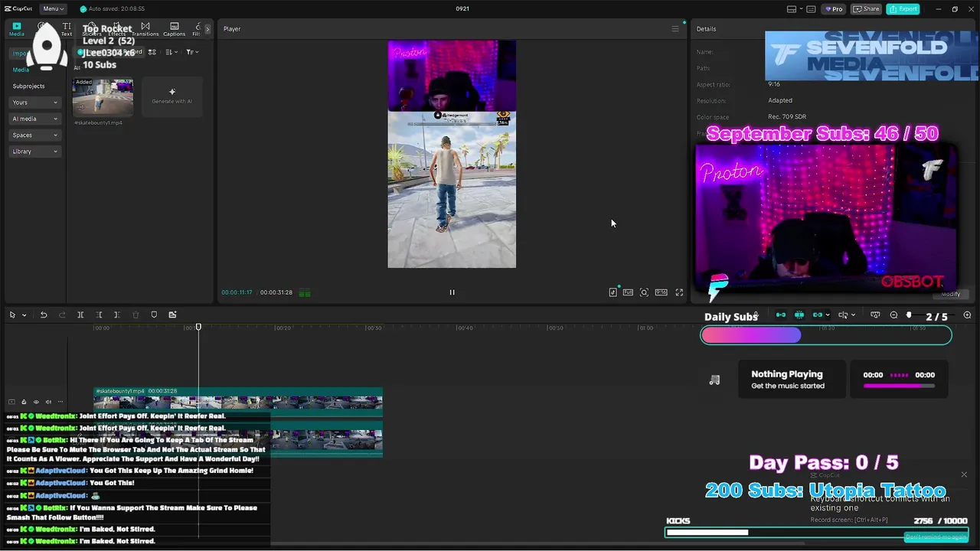The width and height of the screenshot is (980, 551).
Task: Hide the video track with eye icon
Action: point(36,402)
